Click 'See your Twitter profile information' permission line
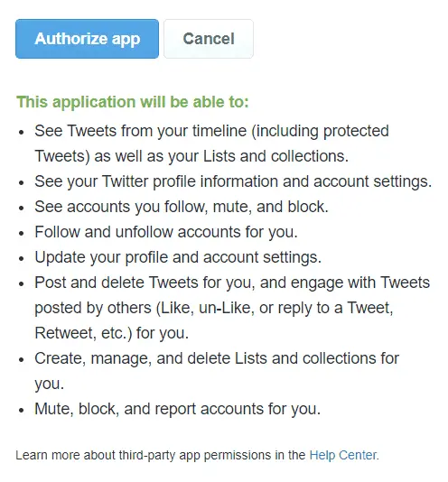448x482 pixels. [x=233, y=181]
